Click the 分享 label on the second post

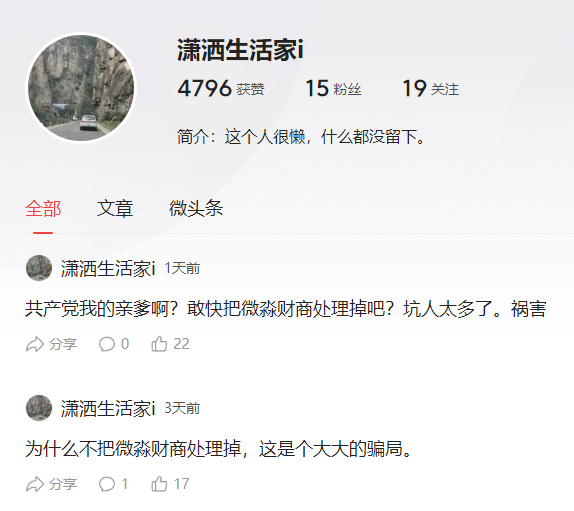pos(63,484)
